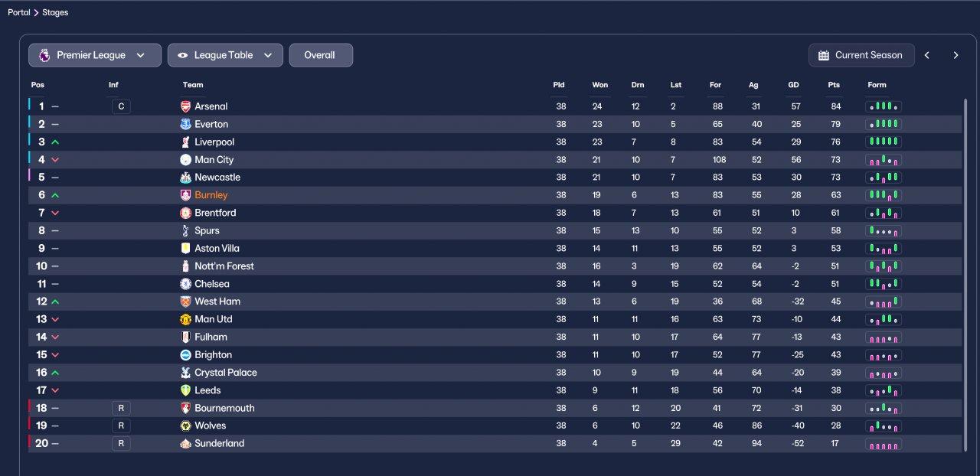Viewport: 980px width, 476px height.
Task: Click the Chelsea club badge
Action: (x=185, y=284)
